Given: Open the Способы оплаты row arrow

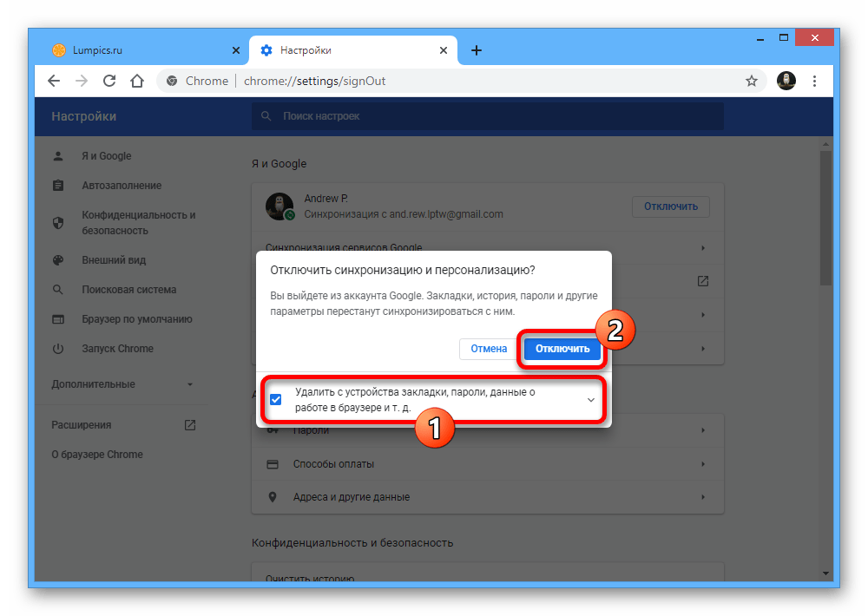Looking at the screenshot, I should [703, 464].
